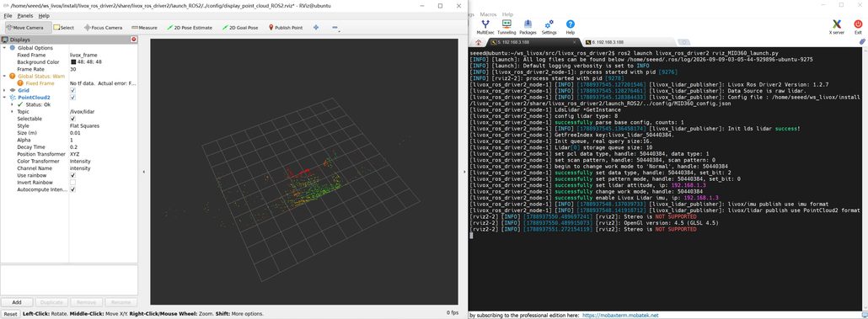Click the Topic value /livox/lidar

[83, 112]
